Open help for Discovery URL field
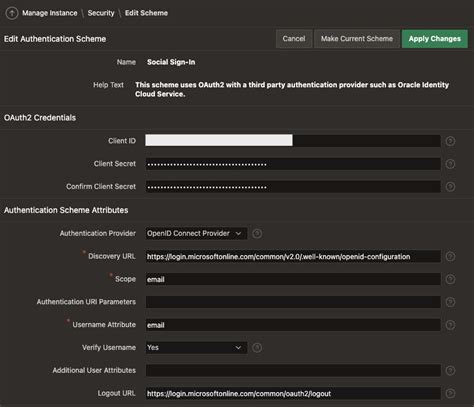 click(450, 256)
